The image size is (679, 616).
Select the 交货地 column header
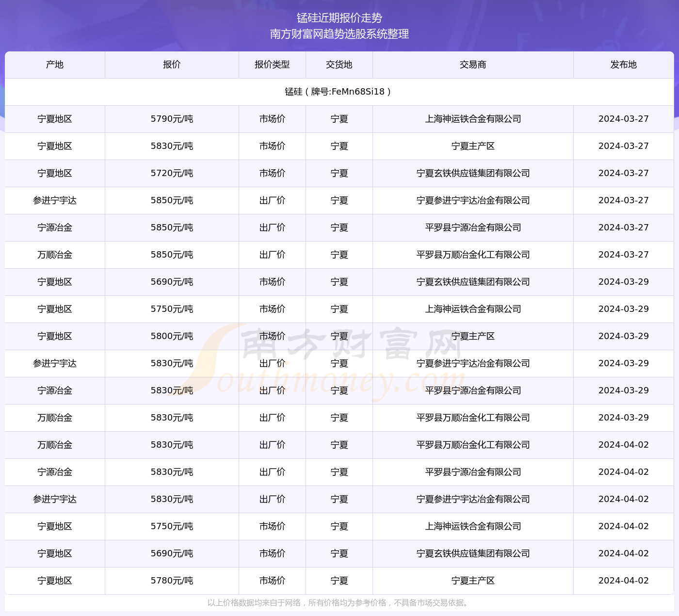339,65
